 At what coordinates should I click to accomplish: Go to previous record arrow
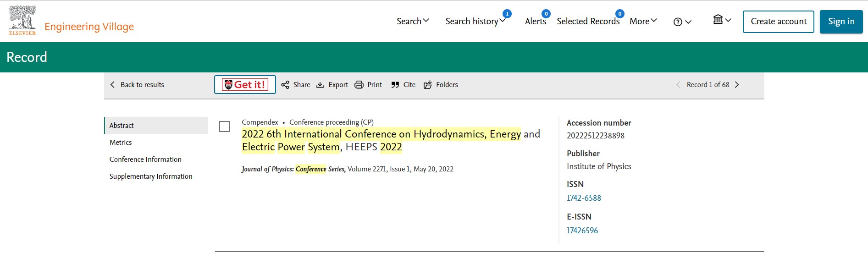click(678, 85)
